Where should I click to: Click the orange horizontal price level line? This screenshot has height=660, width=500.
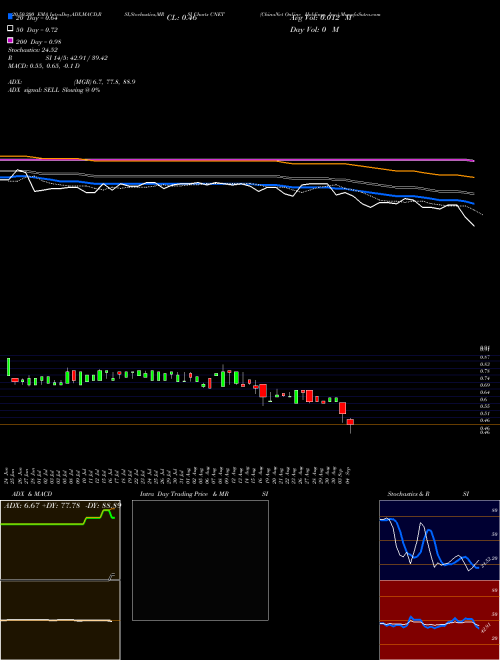[x=250, y=425]
